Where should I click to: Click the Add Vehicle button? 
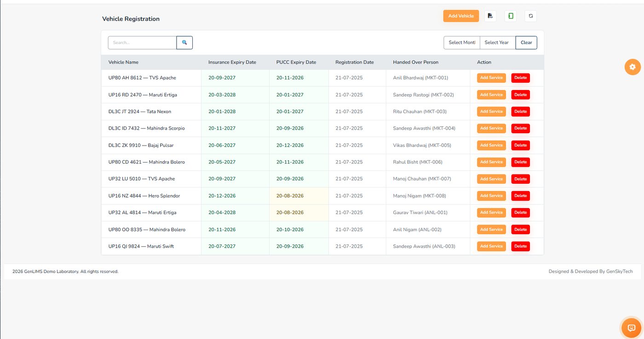tap(461, 16)
